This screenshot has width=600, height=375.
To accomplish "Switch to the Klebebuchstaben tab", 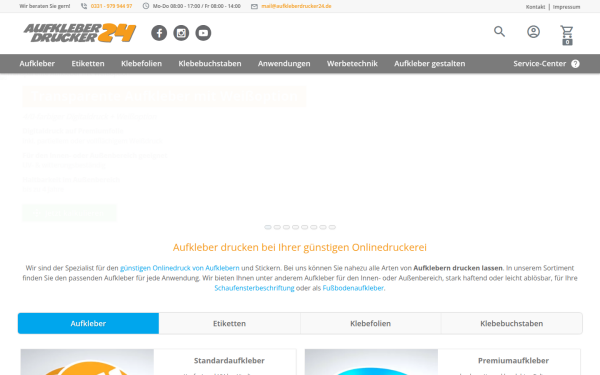I will point(512,323).
